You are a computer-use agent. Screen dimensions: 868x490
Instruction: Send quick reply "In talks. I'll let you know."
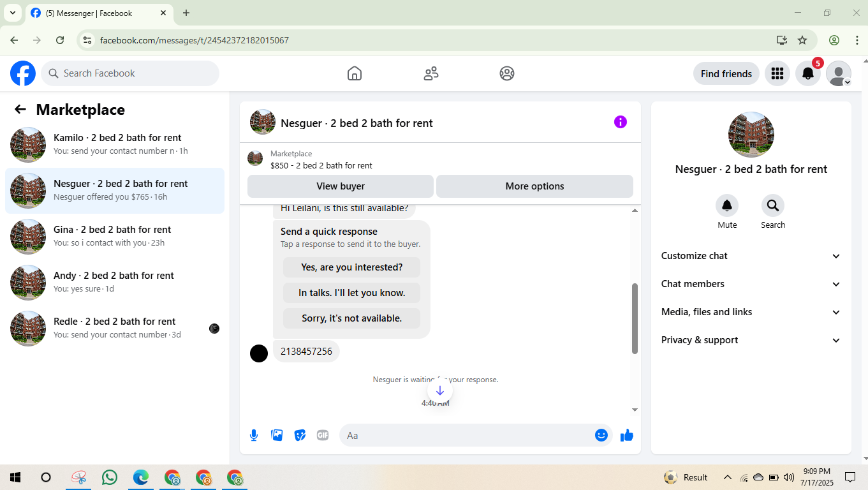click(352, 293)
